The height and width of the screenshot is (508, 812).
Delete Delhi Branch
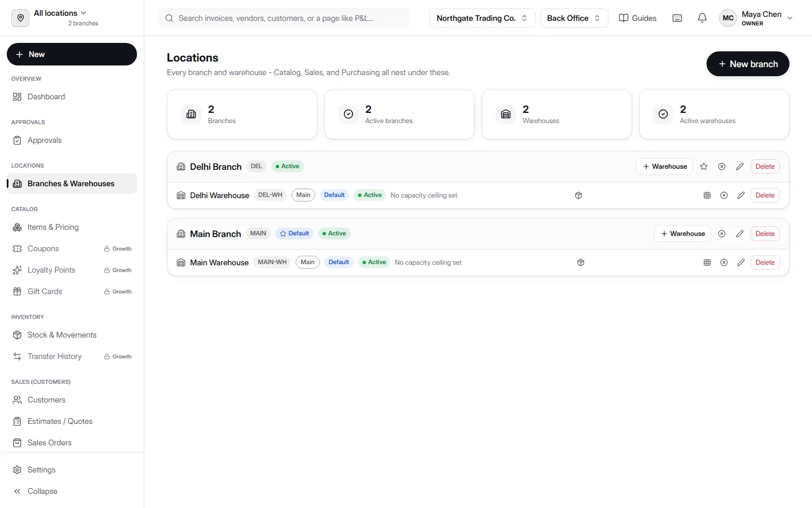tap(765, 167)
